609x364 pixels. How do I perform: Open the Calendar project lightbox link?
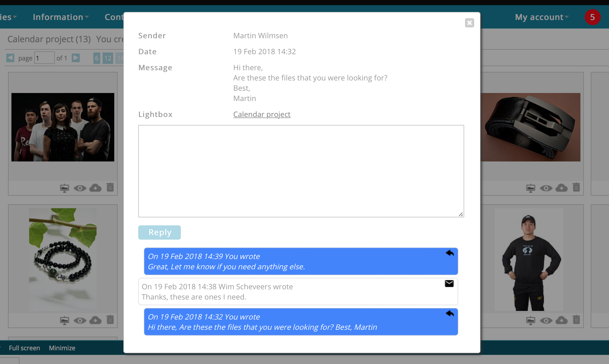click(262, 114)
